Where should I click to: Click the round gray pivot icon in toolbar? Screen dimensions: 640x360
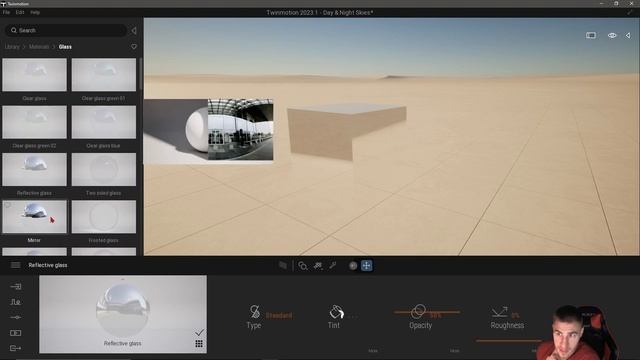(353, 266)
